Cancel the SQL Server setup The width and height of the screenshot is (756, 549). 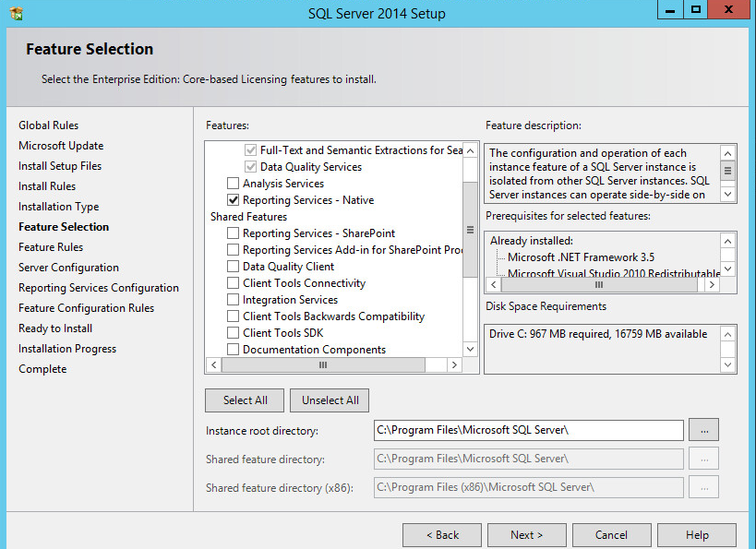pyautogui.click(x=612, y=535)
